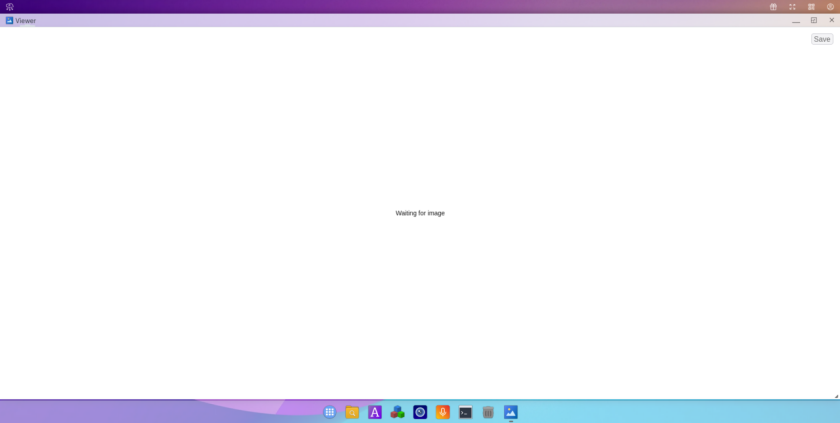Open the file search folder icon in dock

tap(352, 412)
